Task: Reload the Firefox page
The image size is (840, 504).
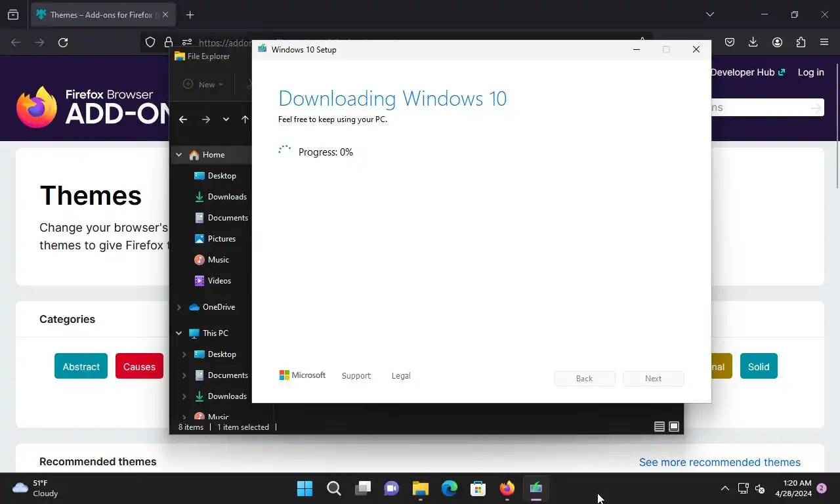Action: pyautogui.click(x=63, y=43)
